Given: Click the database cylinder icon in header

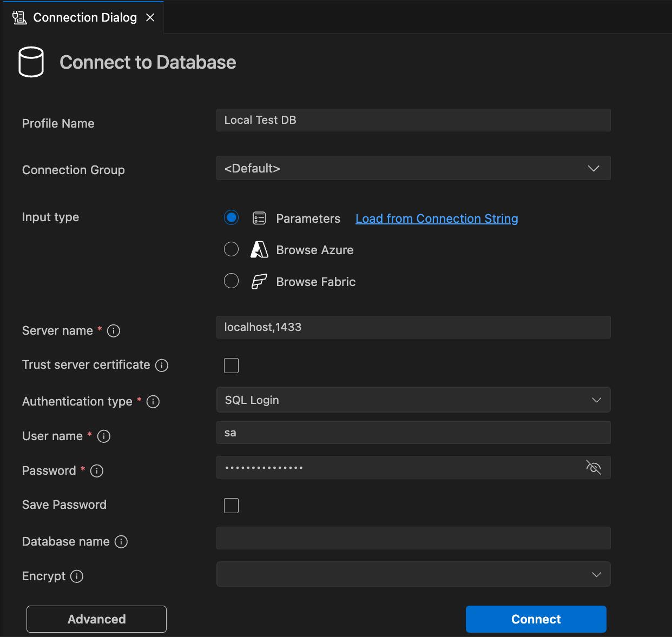Looking at the screenshot, I should (x=31, y=62).
